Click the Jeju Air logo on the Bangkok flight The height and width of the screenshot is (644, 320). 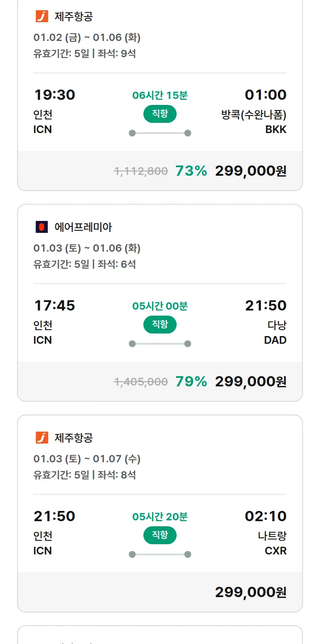pyautogui.click(x=42, y=17)
